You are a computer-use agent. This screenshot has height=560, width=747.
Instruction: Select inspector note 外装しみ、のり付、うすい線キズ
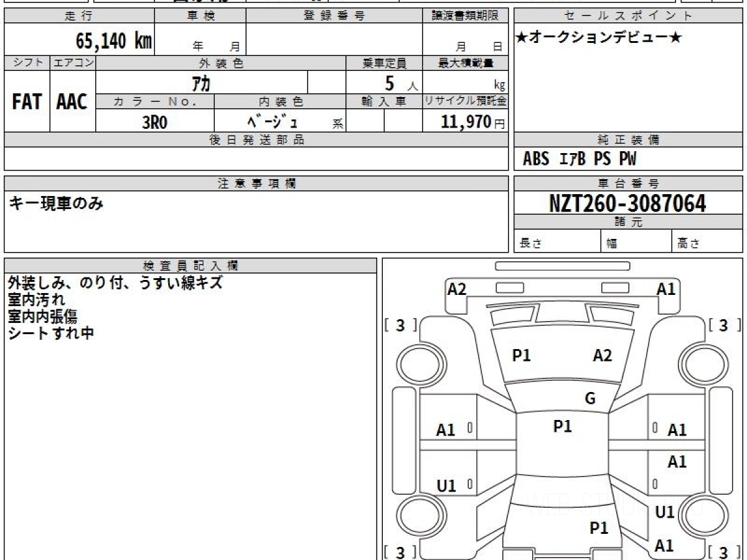click(116, 283)
